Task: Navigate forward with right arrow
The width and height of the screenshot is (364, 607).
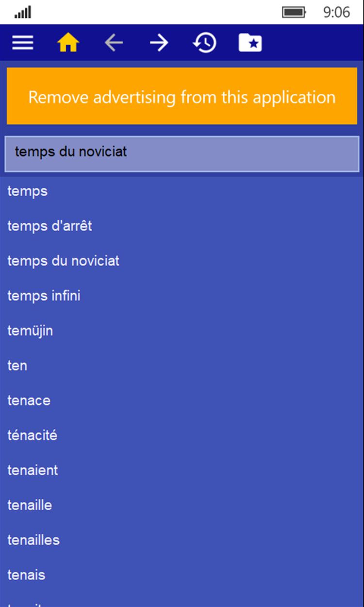Action: (159, 43)
